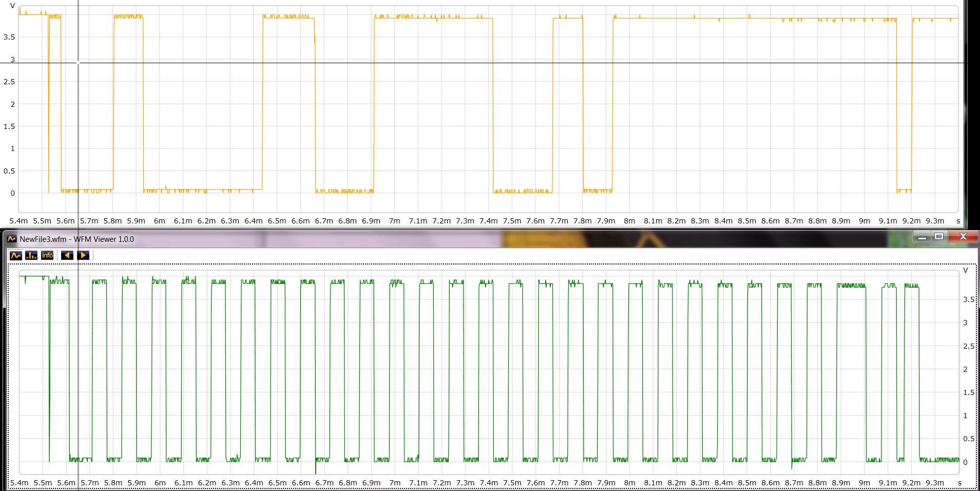Go to next waveform with right arrow
The image size is (980, 491).
click(x=83, y=255)
